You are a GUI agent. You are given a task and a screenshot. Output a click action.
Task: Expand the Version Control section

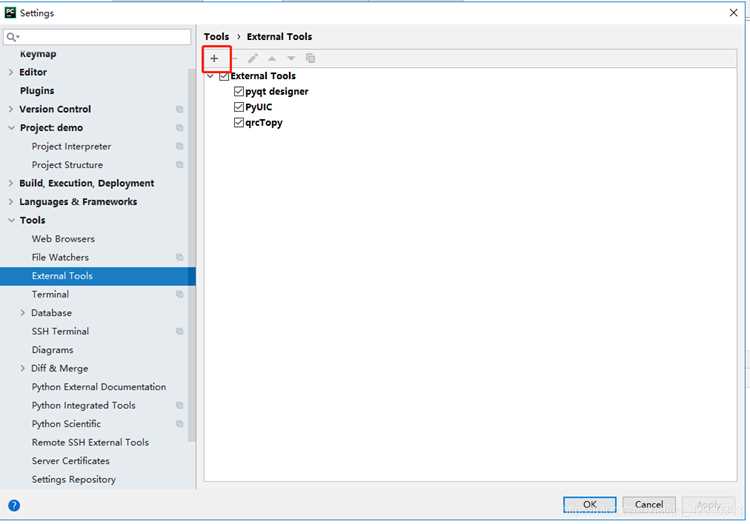pos(11,109)
